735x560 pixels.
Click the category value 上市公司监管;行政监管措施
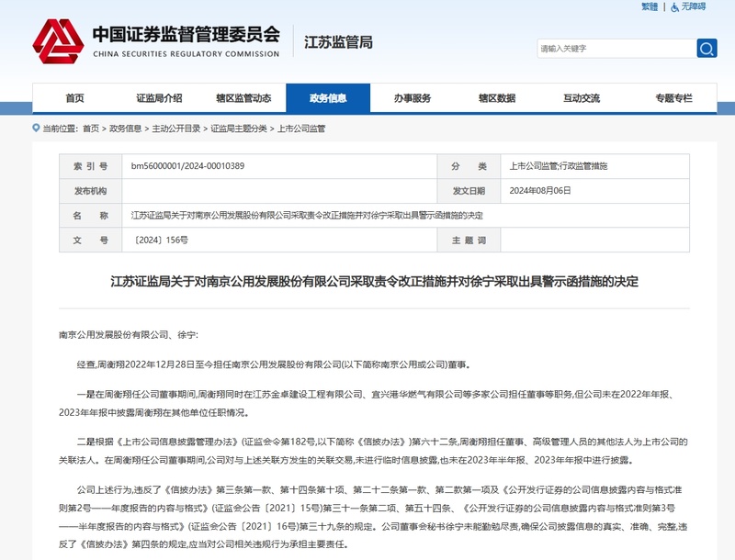click(x=559, y=166)
